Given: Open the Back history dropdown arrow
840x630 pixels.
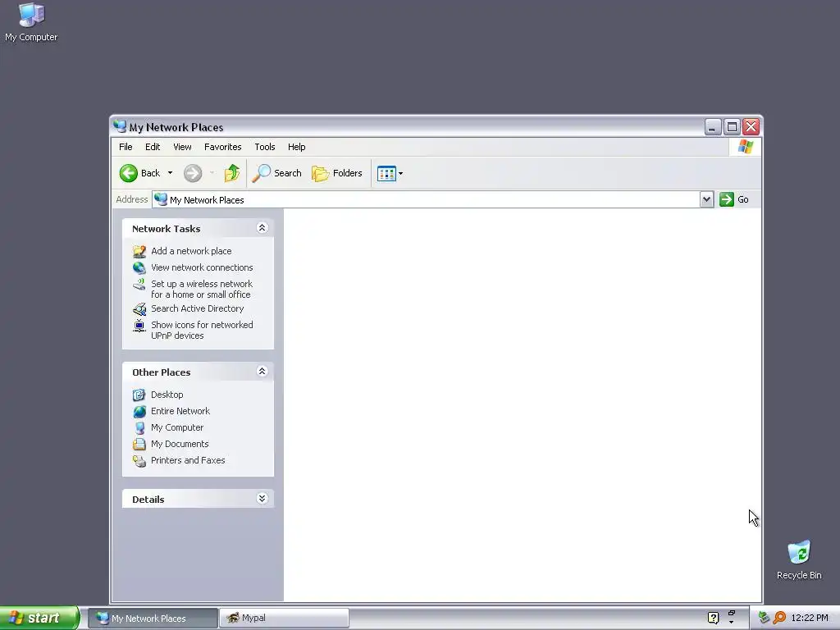Looking at the screenshot, I should [170, 173].
